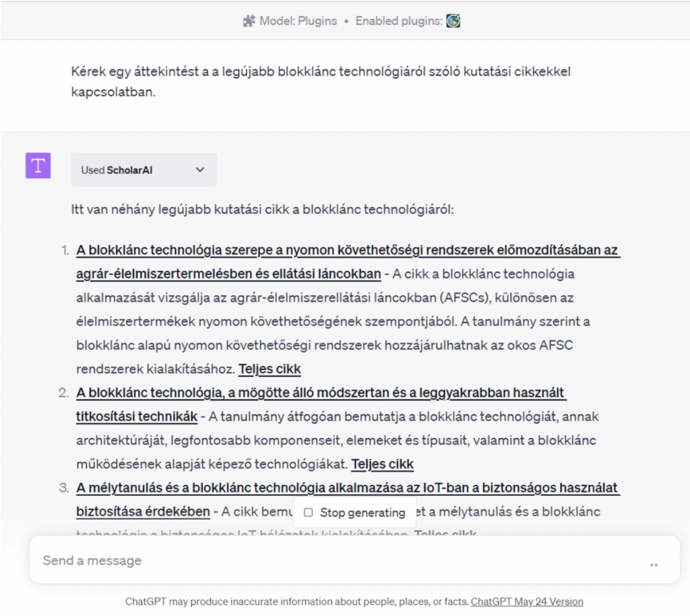Click the Enabled plugins: label
Viewport: 690px width, 616px height.
(x=399, y=21)
